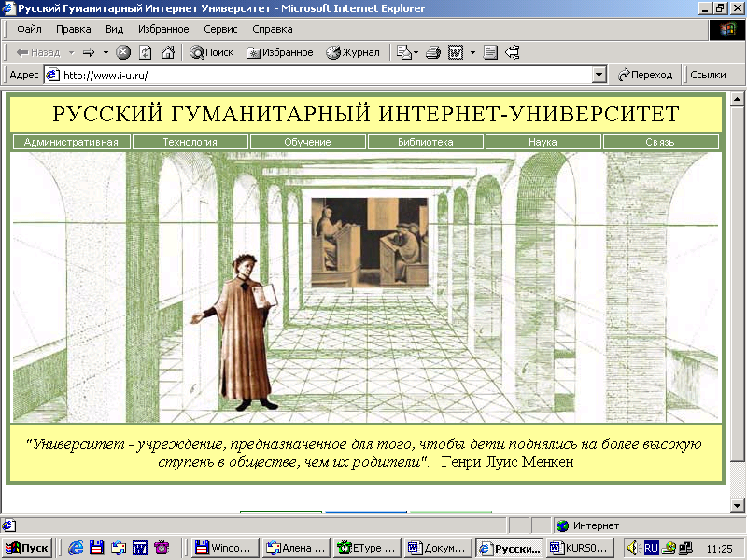This screenshot has height=560, width=747.
Task: Click the page icon in the address bar
Action: [x=52, y=75]
